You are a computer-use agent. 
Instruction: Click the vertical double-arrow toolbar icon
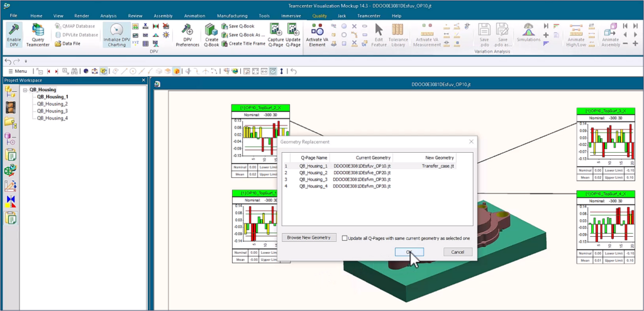pos(281,71)
